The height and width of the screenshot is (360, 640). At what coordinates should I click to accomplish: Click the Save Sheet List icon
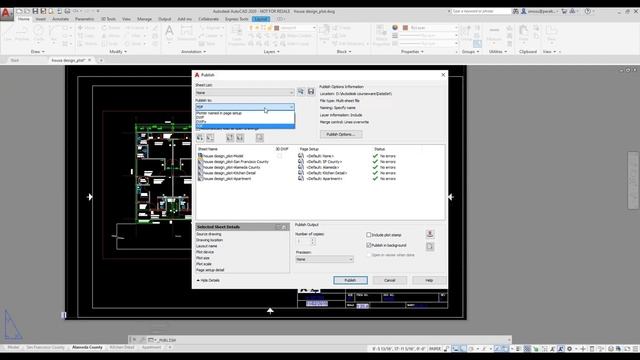pyautogui.click(x=311, y=92)
